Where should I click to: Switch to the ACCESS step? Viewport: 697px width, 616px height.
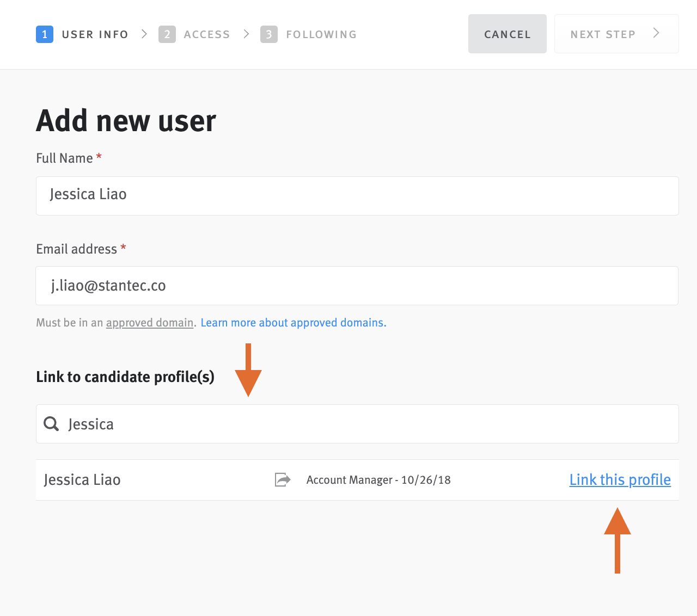tap(207, 34)
